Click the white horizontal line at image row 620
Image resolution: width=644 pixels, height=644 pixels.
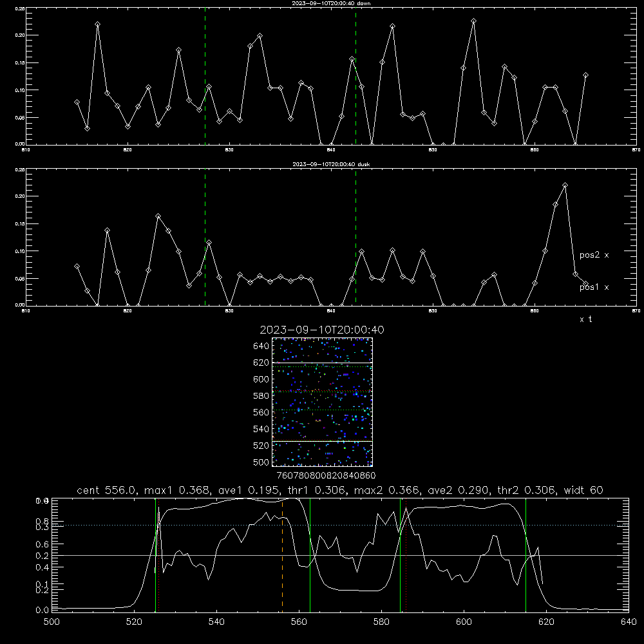pos(322,363)
